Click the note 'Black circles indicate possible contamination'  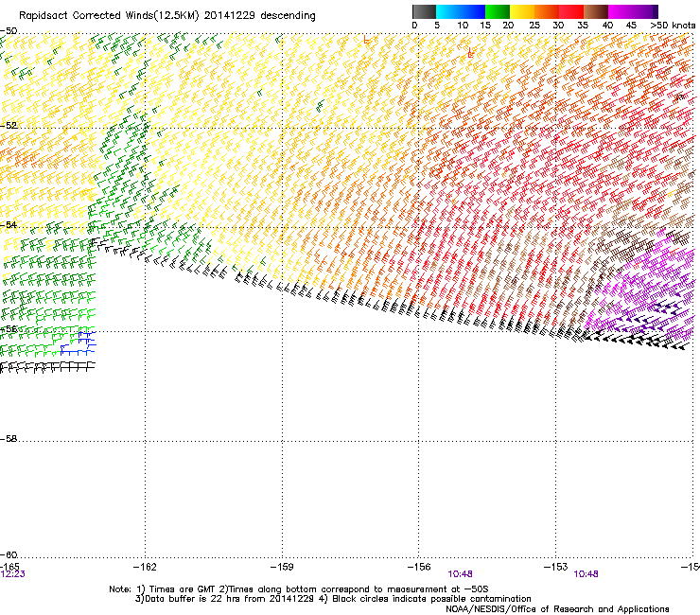[x=431, y=599]
